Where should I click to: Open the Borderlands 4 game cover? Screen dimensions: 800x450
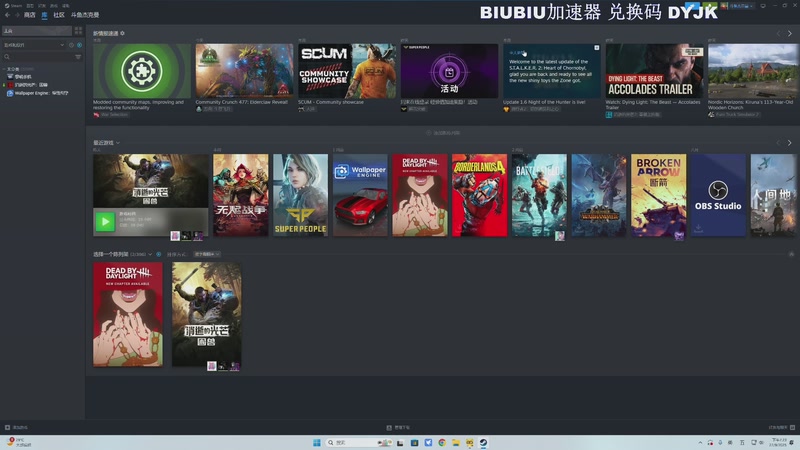click(x=480, y=195)
